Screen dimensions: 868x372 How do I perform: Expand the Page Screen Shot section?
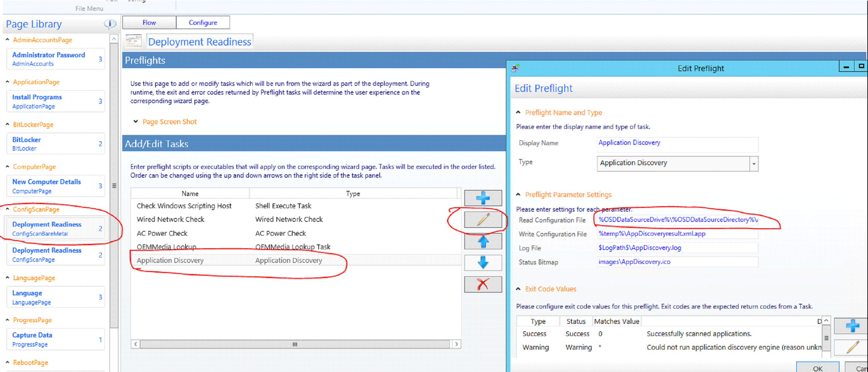pyautogui.click(x=136, y=121)
